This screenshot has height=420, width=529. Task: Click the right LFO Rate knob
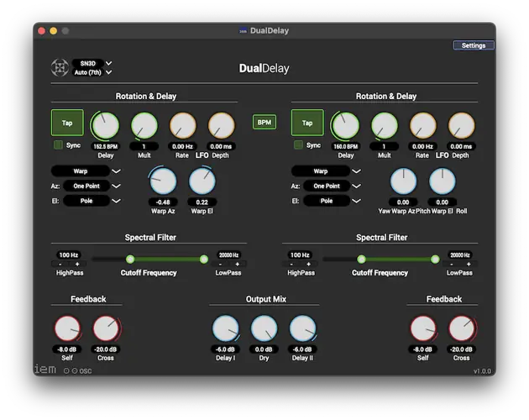(422, 126)
